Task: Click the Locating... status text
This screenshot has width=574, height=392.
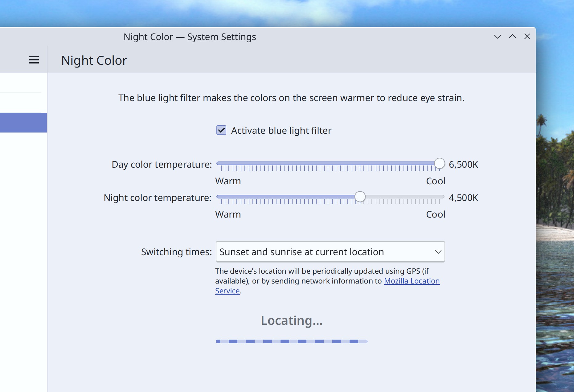Action: click(x=292, y=321)
